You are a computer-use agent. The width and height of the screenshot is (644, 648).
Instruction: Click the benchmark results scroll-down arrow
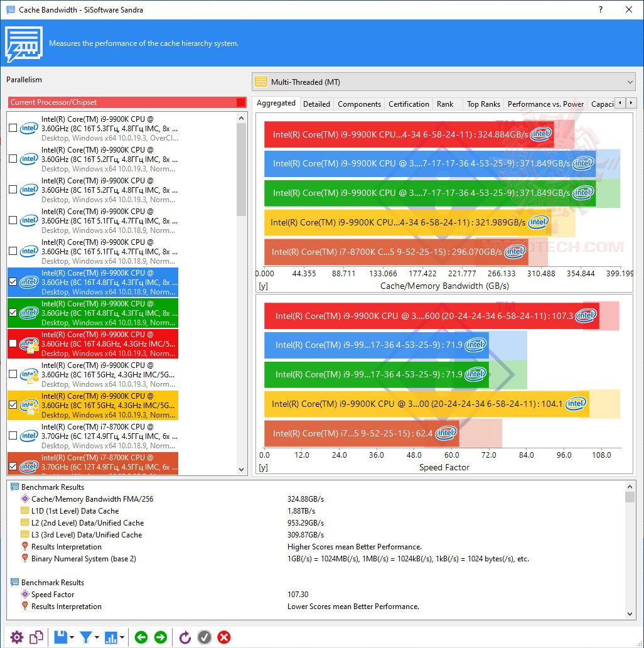630,614
